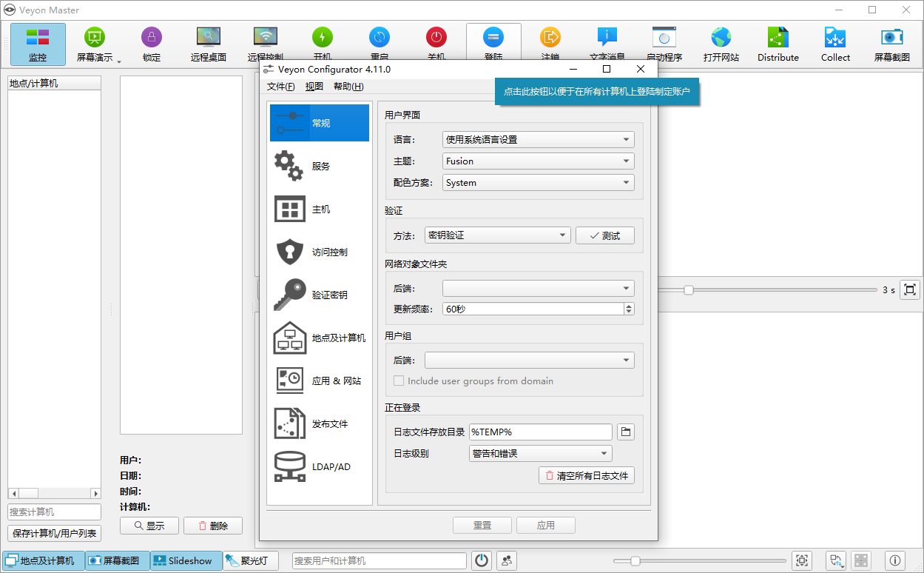
Task: Open the 语言 language dropdown
Action: point(538,139)
